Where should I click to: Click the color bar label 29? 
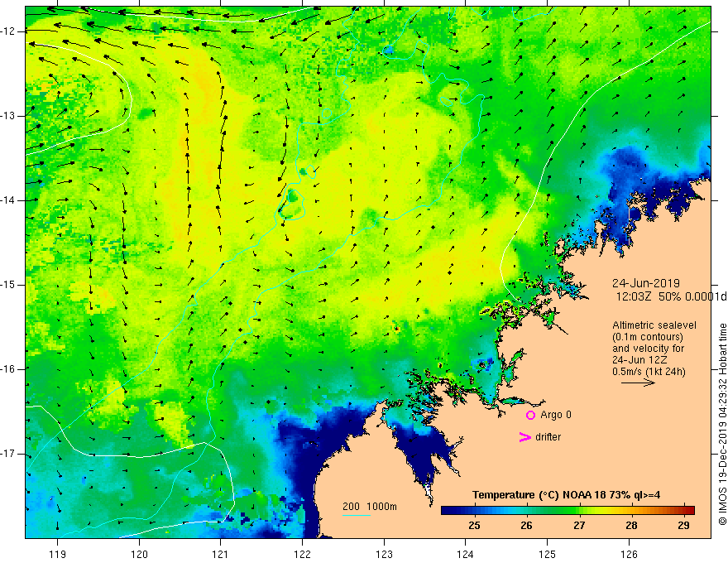(683, 526)
